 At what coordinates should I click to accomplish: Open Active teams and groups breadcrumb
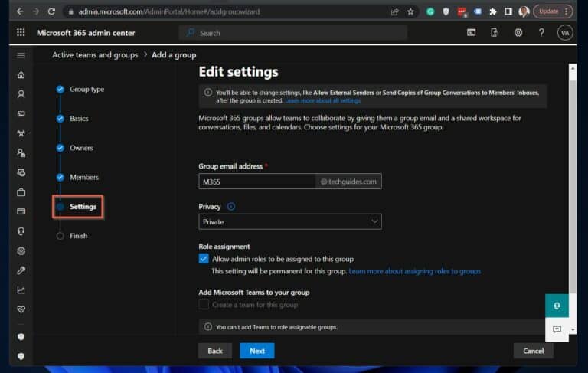coord(95,55)
